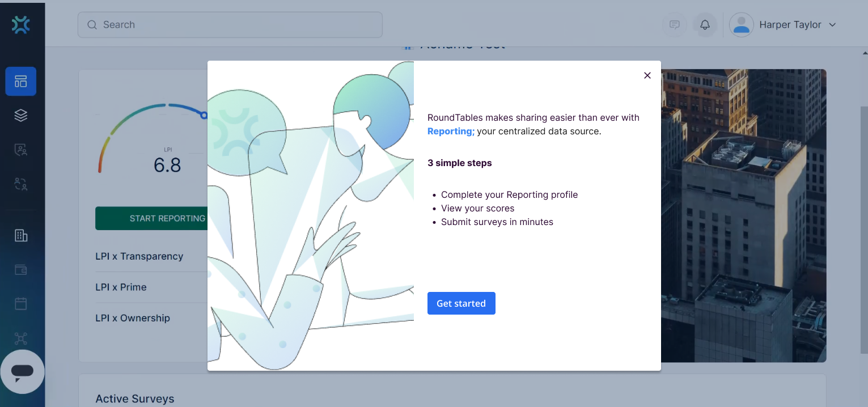Click the RoundTables logo icon
This screenshot has width=868, height=407.
[x=21, y=25]
